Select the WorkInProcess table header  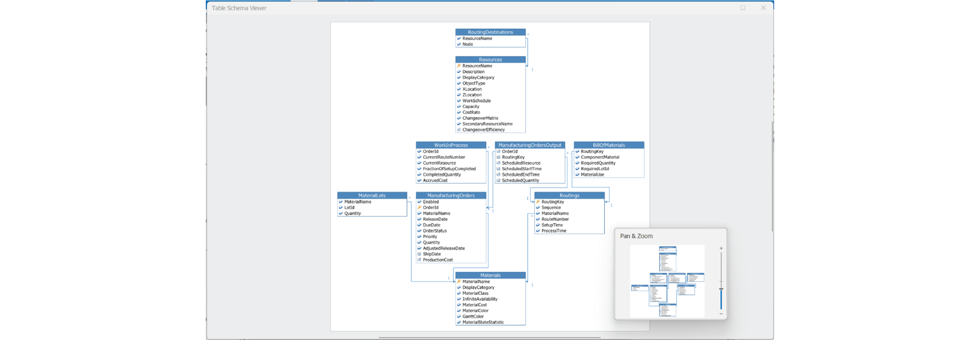tap(451, 145)
